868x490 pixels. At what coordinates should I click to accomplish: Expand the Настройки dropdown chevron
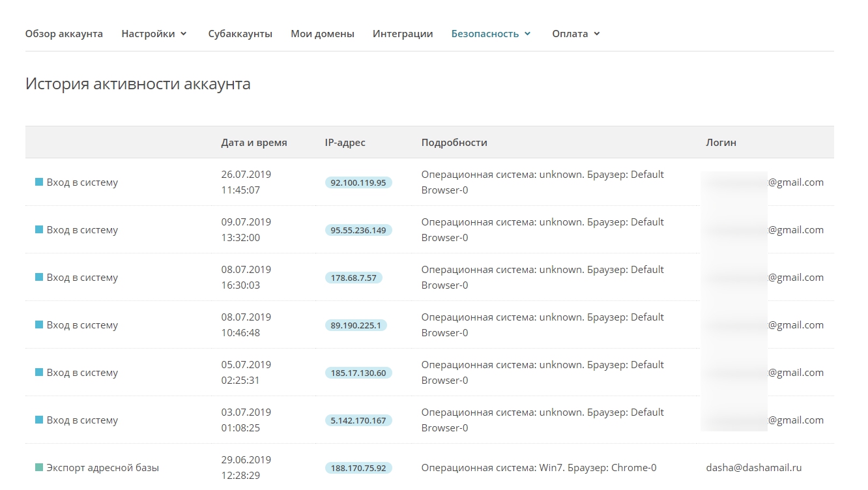(184, 34)
